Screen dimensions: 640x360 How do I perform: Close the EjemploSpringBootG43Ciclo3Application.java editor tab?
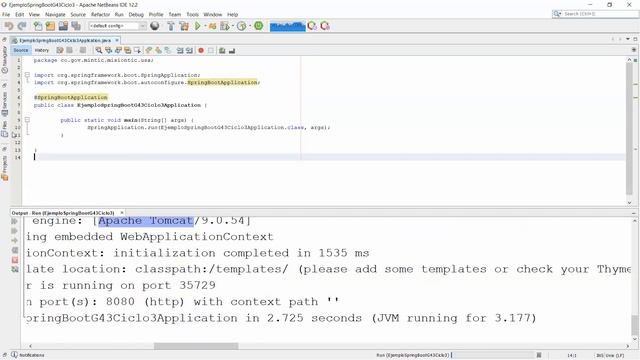(117, 40)
